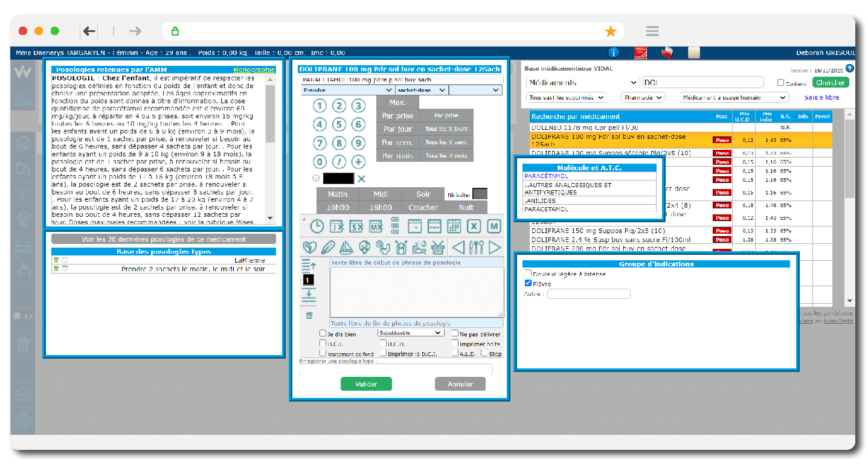This screenshot has width=868, height=465.
Task: Click the drug search field containing DOL
Action: (702, 82)
